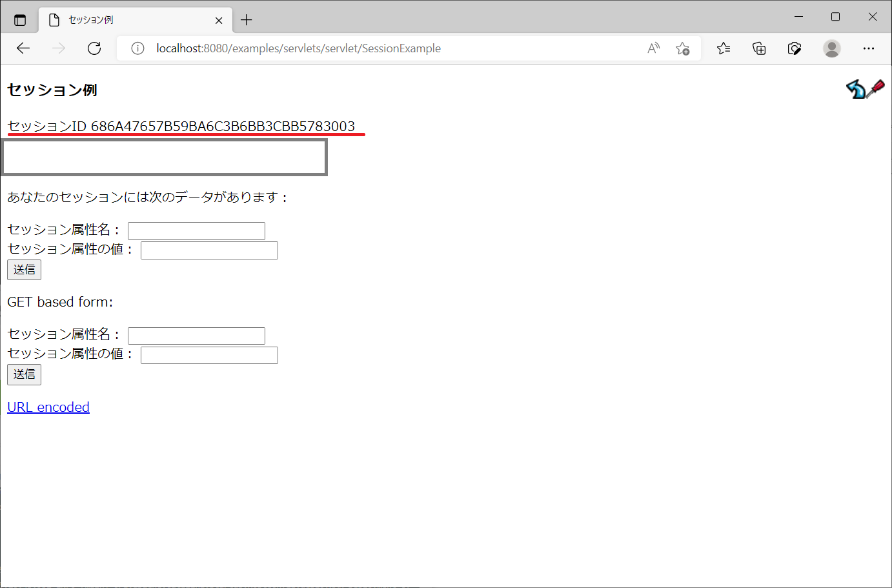Open a new tab with the plus button
Viewport: 892px width, 588px height.
point(246,19)
